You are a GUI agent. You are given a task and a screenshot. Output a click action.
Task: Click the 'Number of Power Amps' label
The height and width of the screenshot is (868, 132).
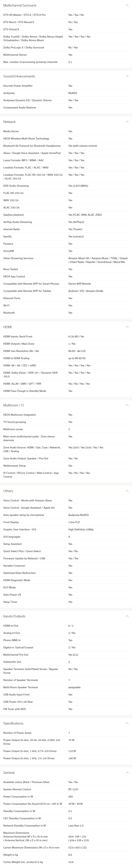click(17, 733)
